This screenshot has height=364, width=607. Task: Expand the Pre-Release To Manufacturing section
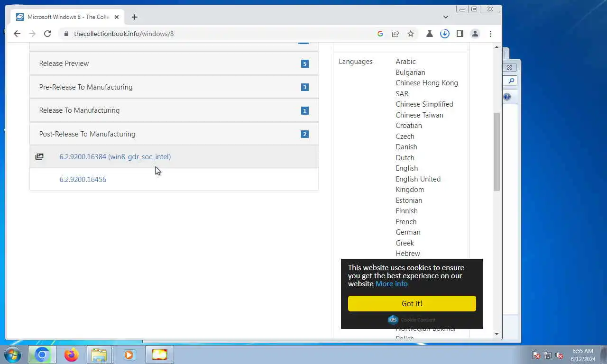tap(174, 87)
